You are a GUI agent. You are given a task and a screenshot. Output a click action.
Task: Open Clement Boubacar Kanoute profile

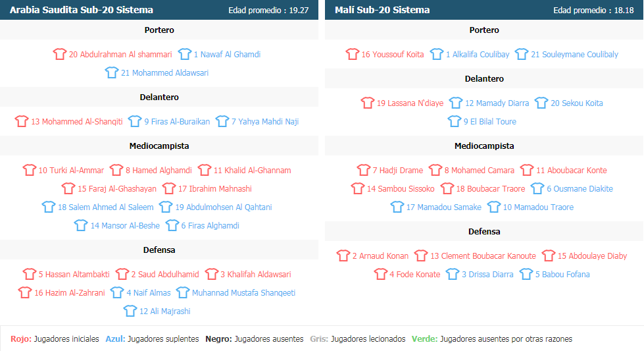[x=483, y=256]
